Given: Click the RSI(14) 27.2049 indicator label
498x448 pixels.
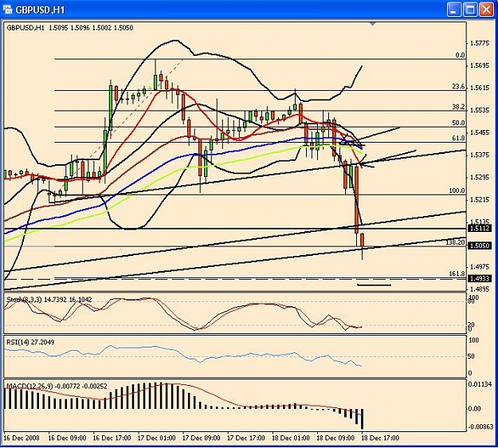Looking at the screenshot, I should coord(30,342).
